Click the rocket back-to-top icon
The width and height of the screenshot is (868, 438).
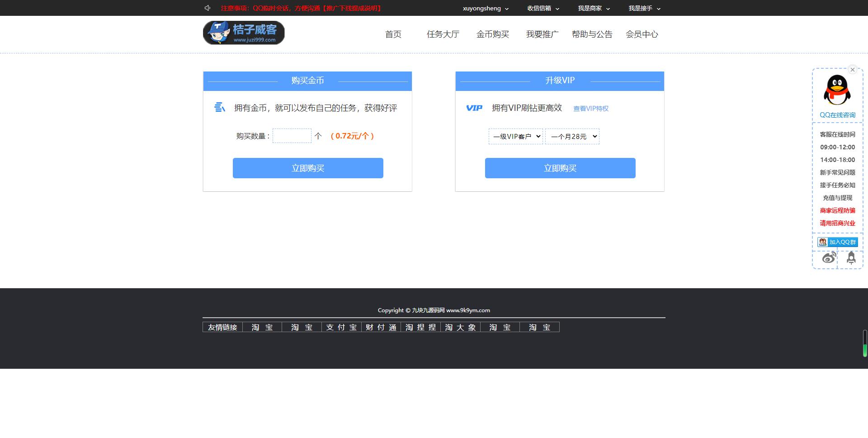[x=851, y=257]
